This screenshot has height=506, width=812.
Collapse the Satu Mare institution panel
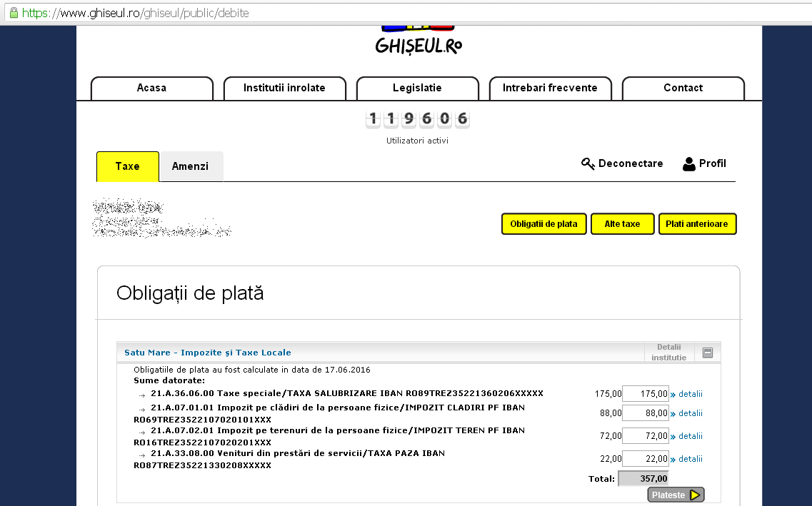[x=708, y=353]
